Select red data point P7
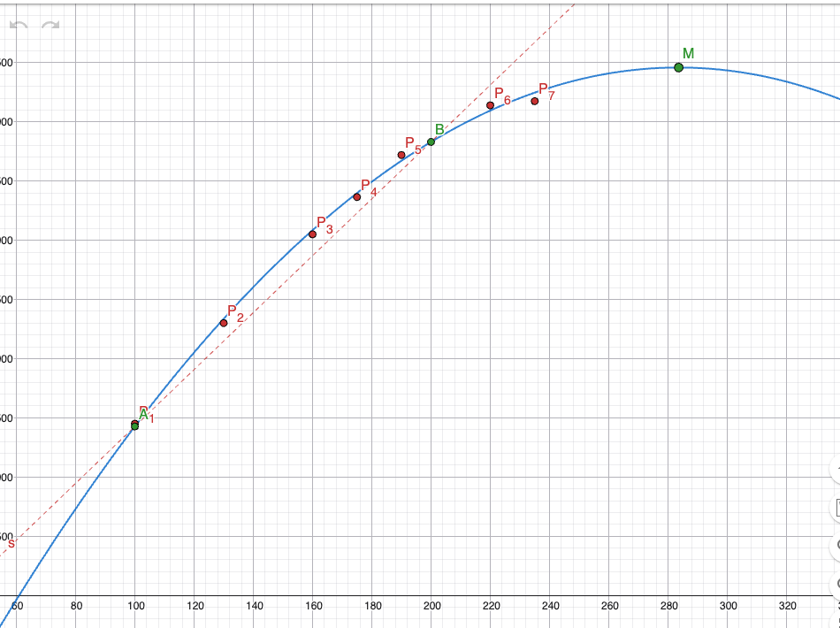The width and height of the screenshot is (840, 628). tap(535, 101)
